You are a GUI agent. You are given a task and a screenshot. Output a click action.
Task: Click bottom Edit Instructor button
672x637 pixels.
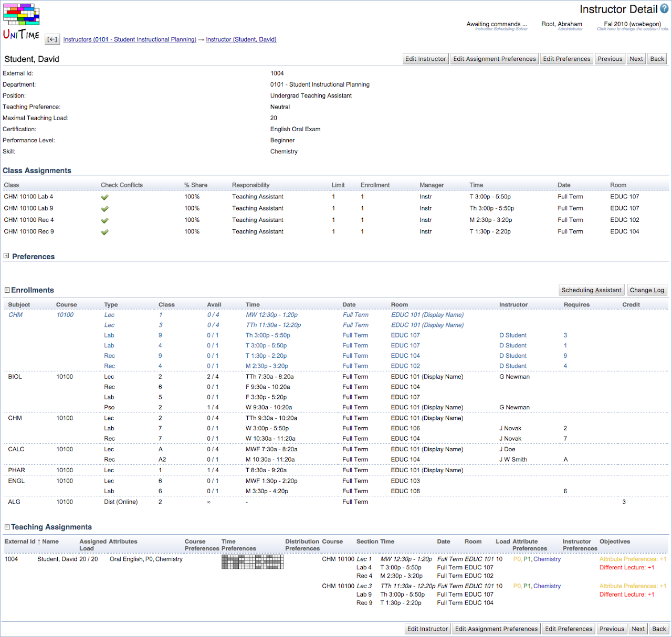click(x=428, y=629)
